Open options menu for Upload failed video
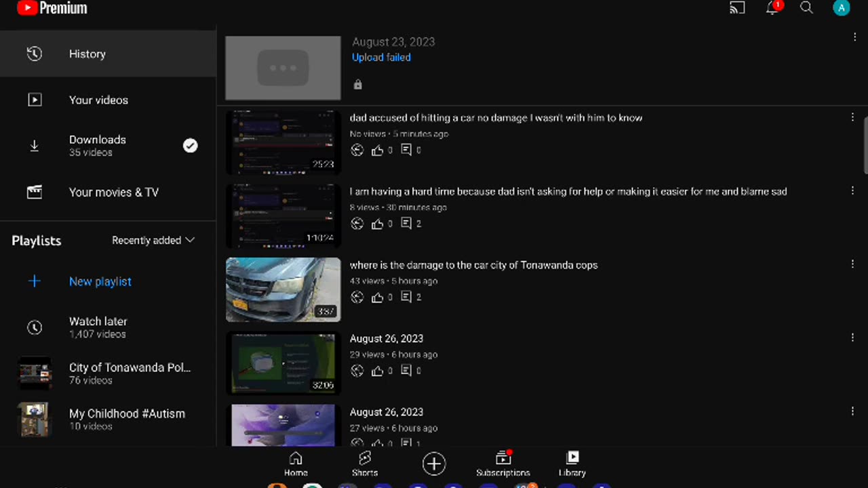This screenshot has width=868, height=488. 854,37
